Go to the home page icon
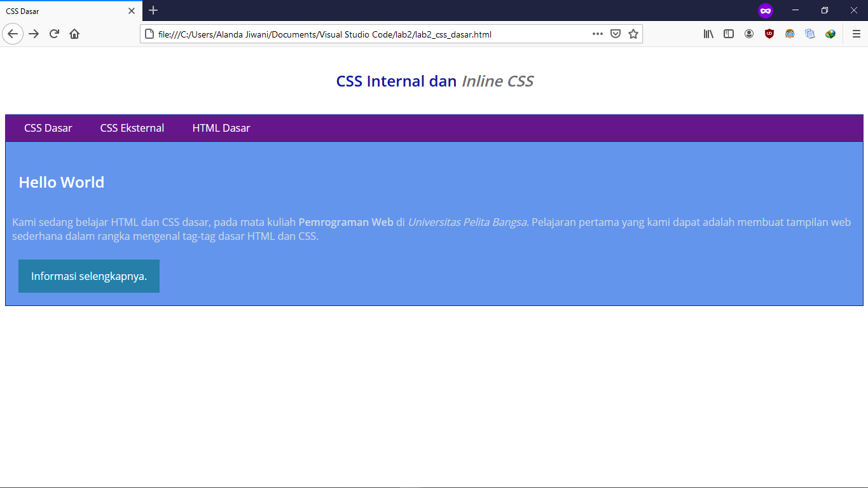The height and width of the screenshot is (488, 868). (x=74, y=34)
